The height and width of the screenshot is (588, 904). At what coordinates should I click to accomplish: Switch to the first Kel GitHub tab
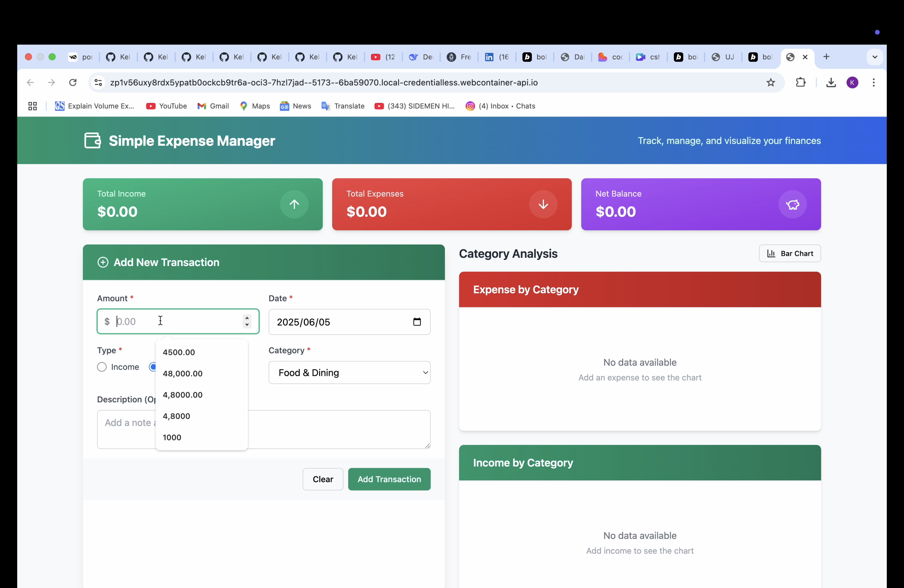[118, 57]
